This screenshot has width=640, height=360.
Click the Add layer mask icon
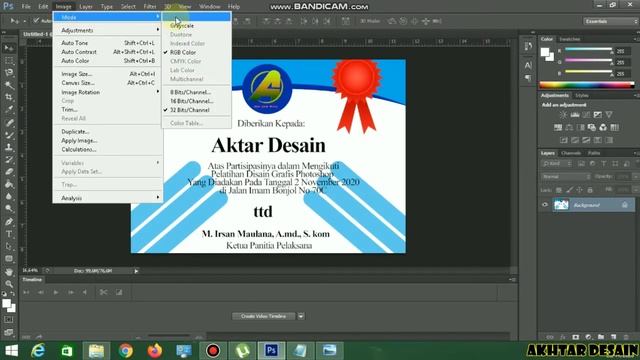(576, 337)
